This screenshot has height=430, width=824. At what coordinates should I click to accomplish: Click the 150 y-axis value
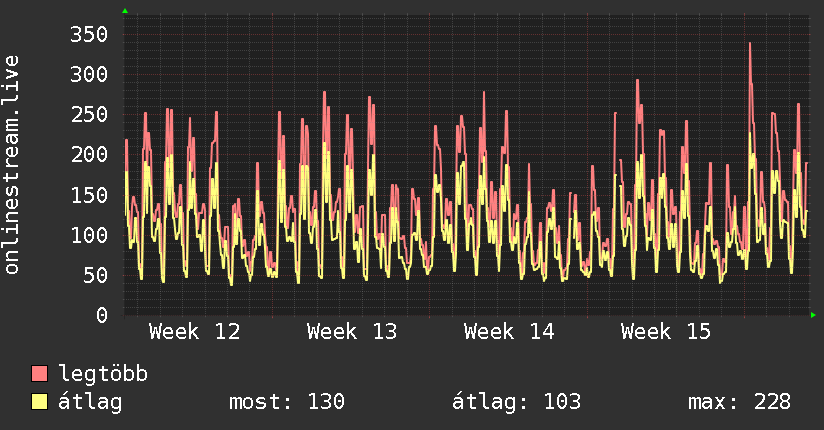(89, 195)
